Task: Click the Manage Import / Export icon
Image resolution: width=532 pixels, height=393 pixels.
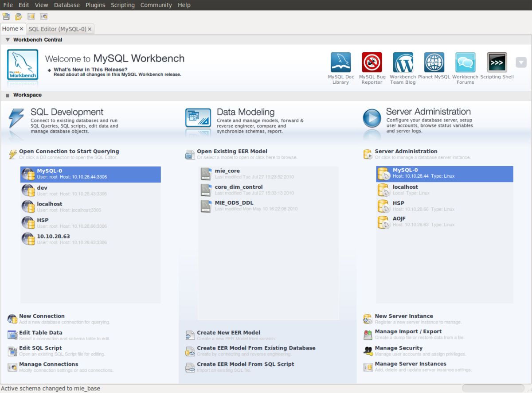Action: [x=368, y=335]
